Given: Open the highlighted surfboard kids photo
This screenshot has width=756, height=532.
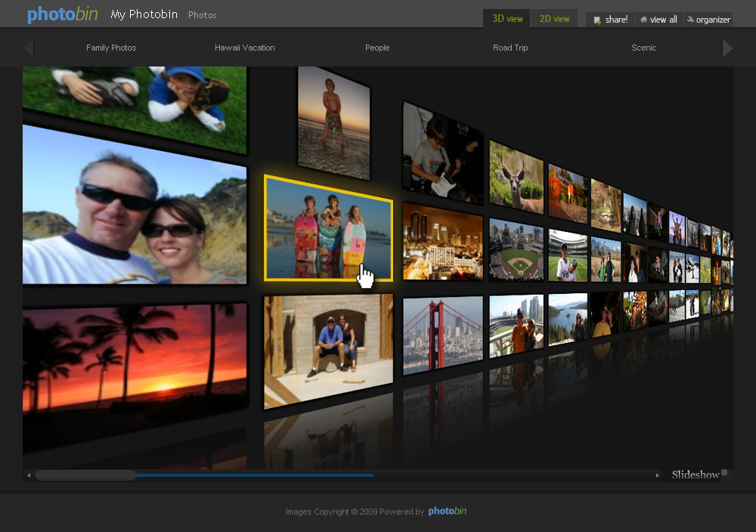Looking at the screenshot, I should click(x=328, y=228).
